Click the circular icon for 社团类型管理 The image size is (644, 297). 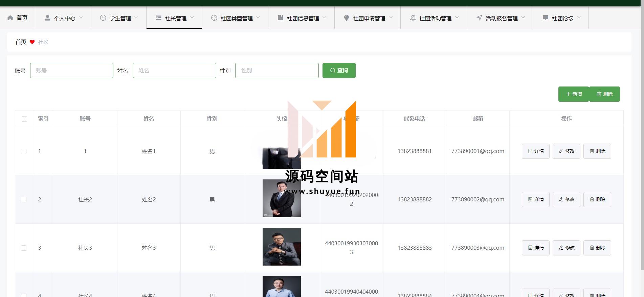pyautogui.click(x=214, y=18)
